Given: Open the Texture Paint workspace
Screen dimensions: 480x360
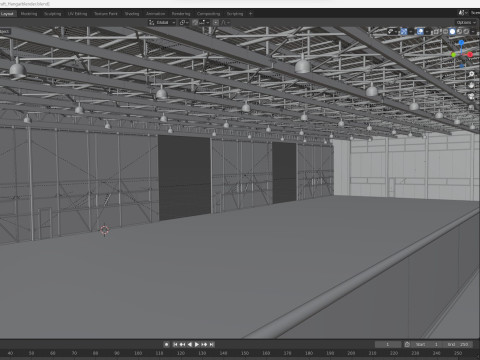Looking at the screenshot, I should [x=106, y=14].
